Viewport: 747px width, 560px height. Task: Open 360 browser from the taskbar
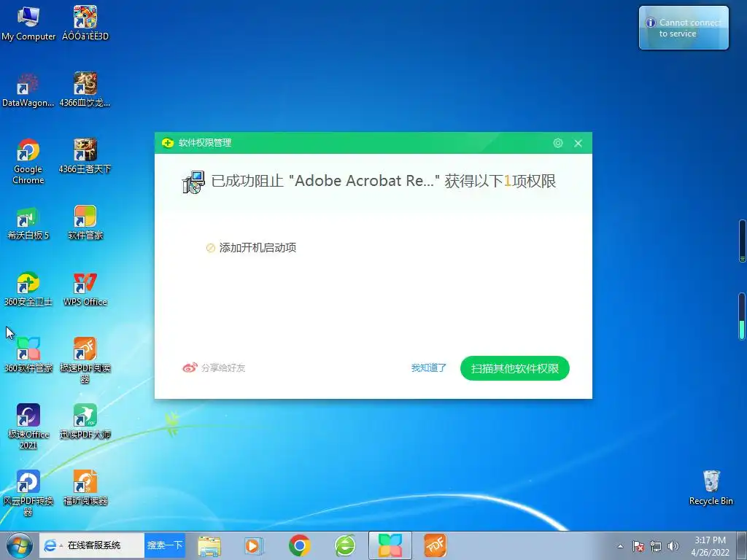(x=345, y=545)
